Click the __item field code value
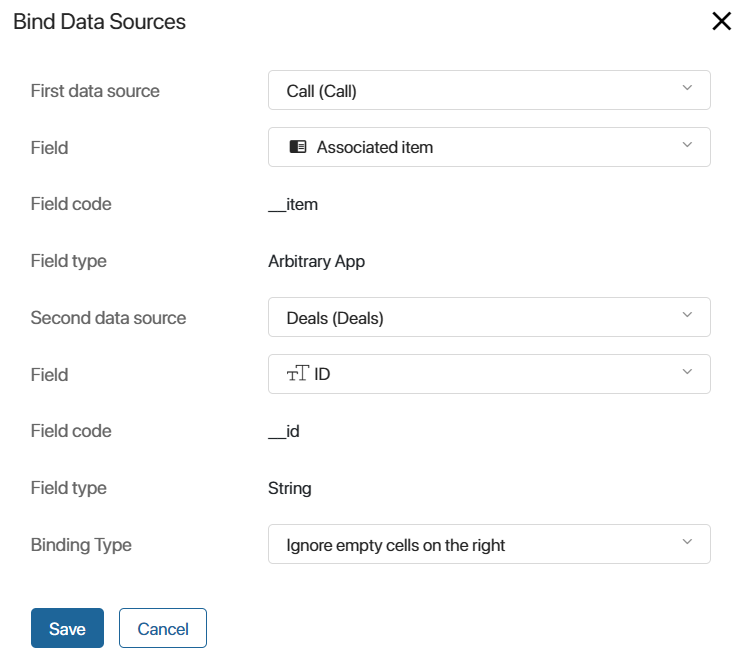This screenshot has height=655, width=733. (293, 204)
